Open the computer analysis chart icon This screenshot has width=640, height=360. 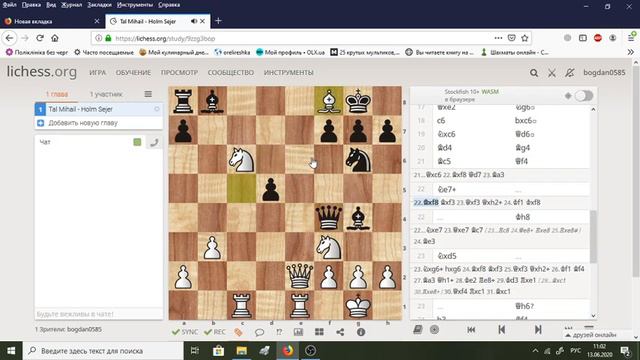[x=299, y=332]
